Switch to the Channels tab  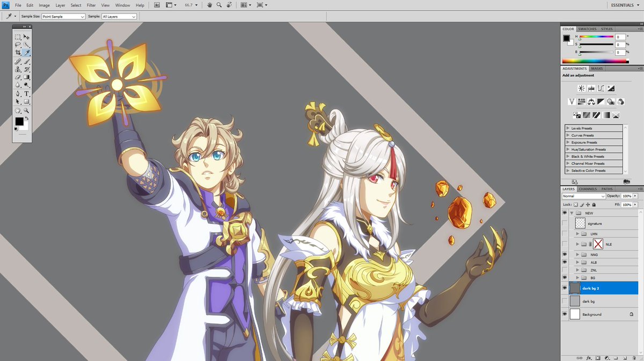[588, 189]
